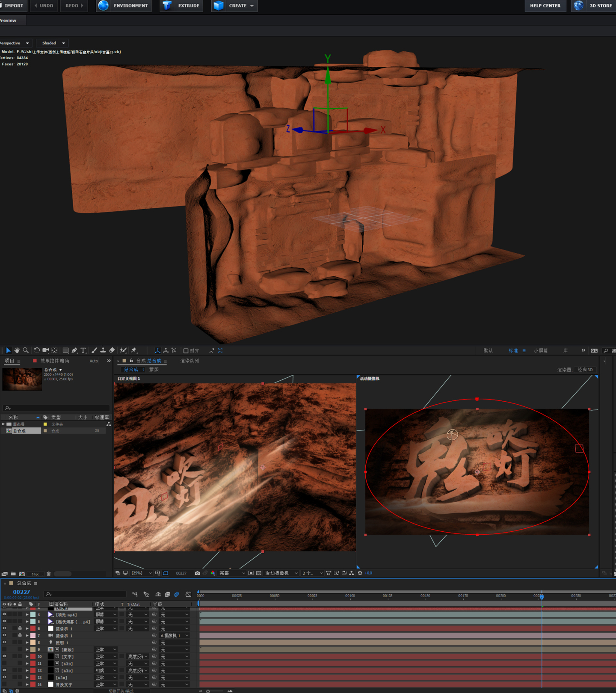The image size is (616, 693).
Task: Click the 3D STORE button
Action: point(594,6)
